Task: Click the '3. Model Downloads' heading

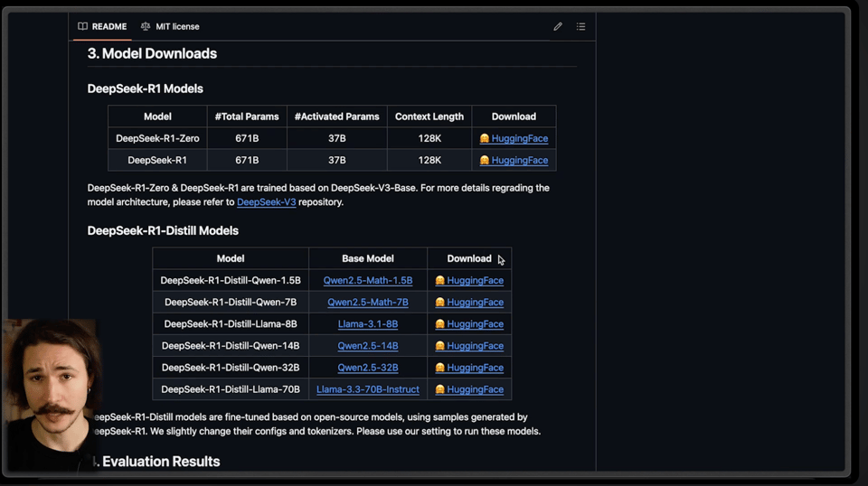Action: tap(152, 53)
